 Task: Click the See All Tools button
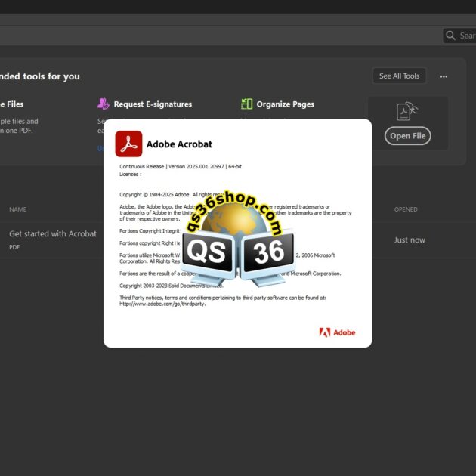coord(399,76)
